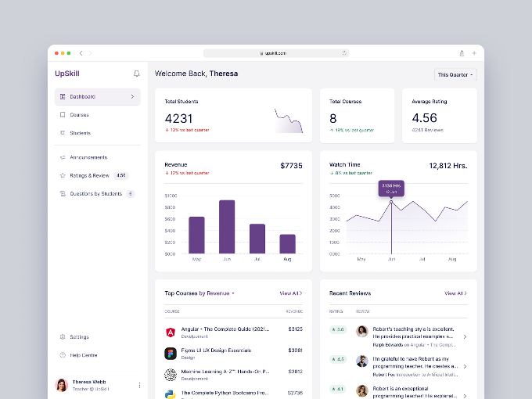532x399 pixels.
Task: Go to Courses in the sidebar
Action: [79, 115]
